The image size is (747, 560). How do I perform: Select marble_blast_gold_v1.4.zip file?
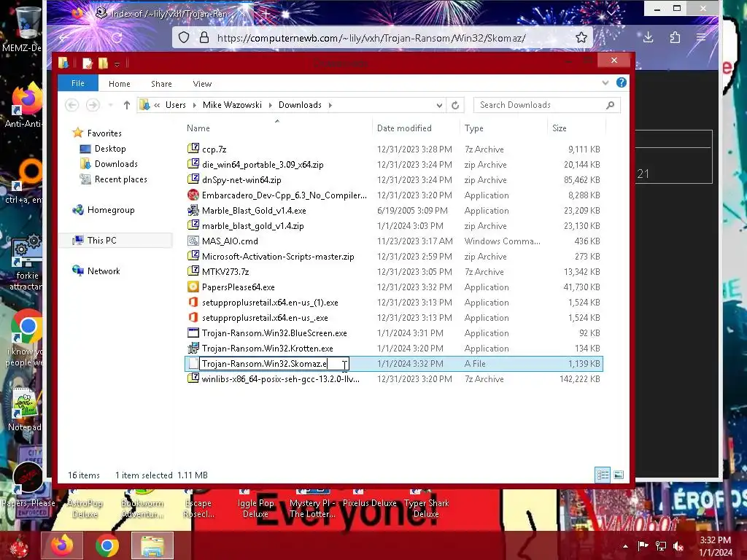(252, 226)
